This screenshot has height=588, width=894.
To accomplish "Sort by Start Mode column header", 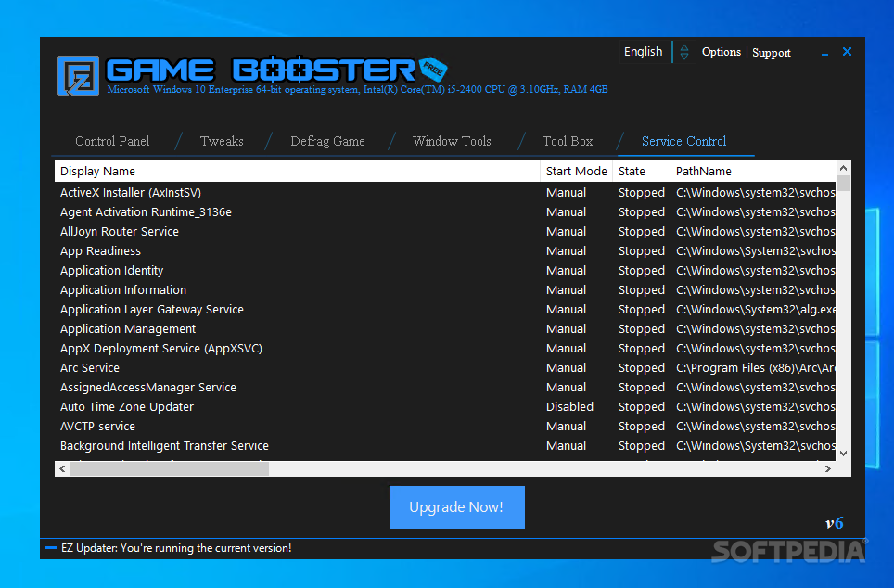I will pyautogui.click(x=577, y=171).
